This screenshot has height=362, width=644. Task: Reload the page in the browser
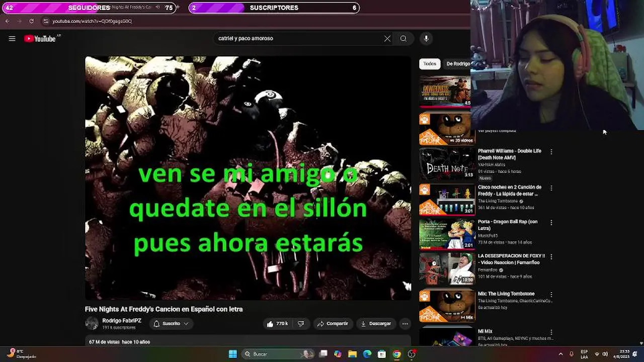pos(31,21)
